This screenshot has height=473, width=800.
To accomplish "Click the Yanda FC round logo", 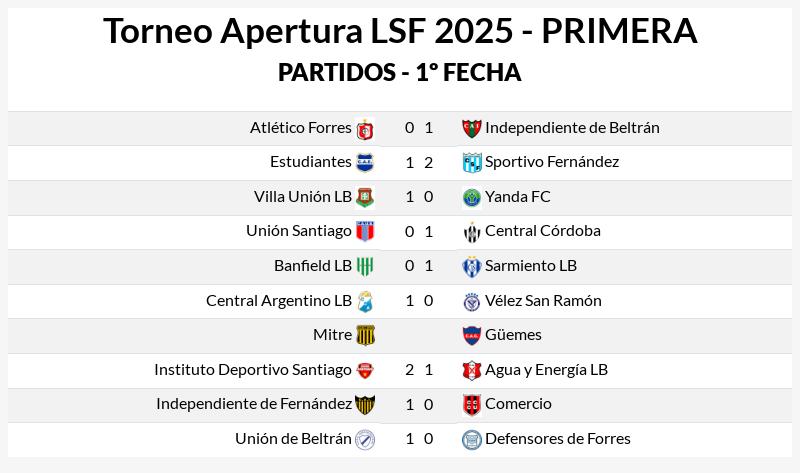I will 471,197.
